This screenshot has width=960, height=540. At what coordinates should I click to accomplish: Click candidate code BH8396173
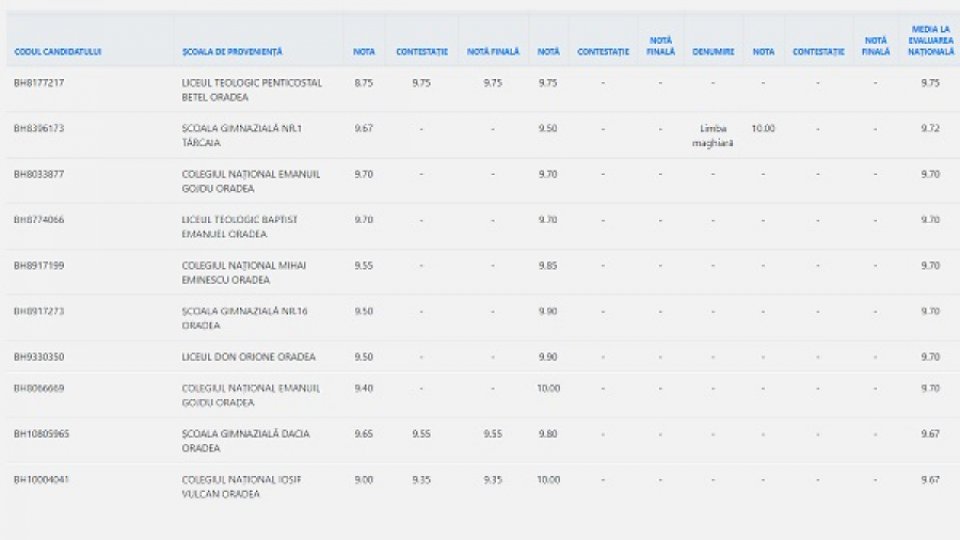(x=40, y=128)
